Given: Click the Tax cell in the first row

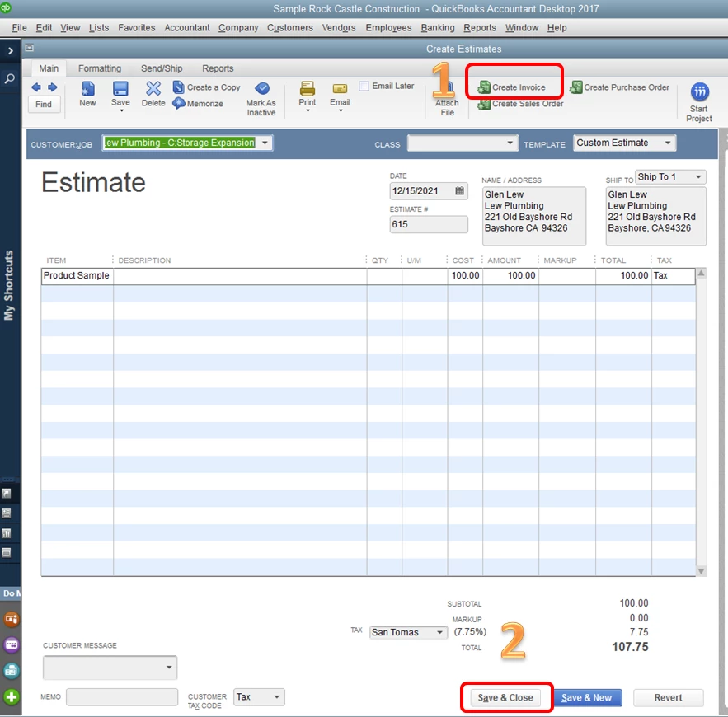Looking at the screenshot, I should point(674,275).
